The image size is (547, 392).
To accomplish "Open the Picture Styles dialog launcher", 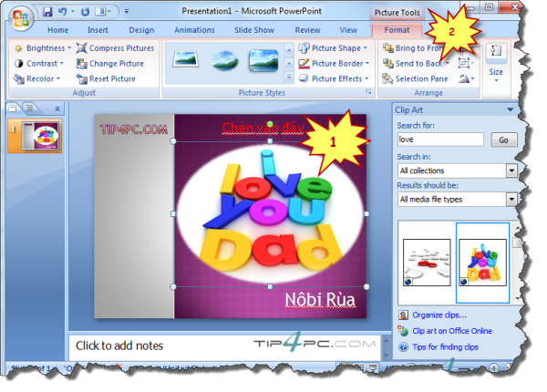I will pos(368,92).
